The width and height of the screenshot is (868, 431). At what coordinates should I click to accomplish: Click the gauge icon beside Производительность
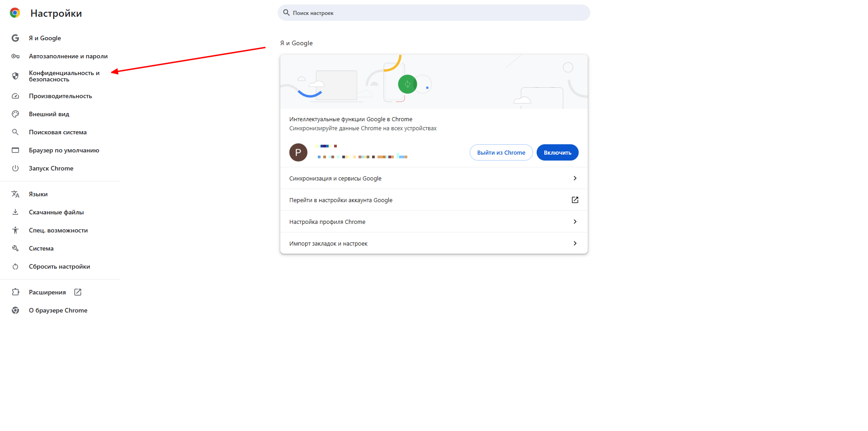coord(15,96)
